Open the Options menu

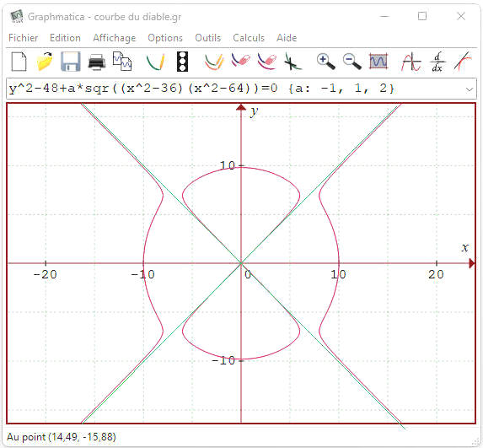(165, 38)
